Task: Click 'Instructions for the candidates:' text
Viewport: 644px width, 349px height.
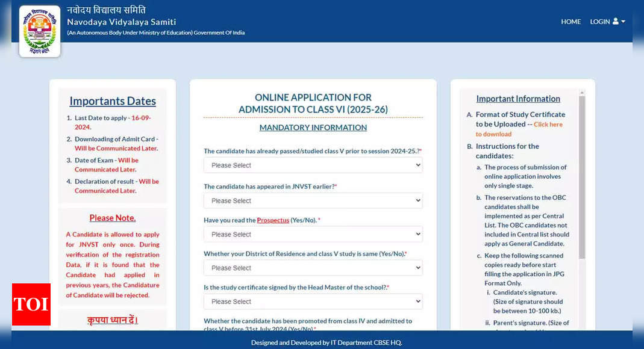Action: pyautogui.click(x=508, y=151)
